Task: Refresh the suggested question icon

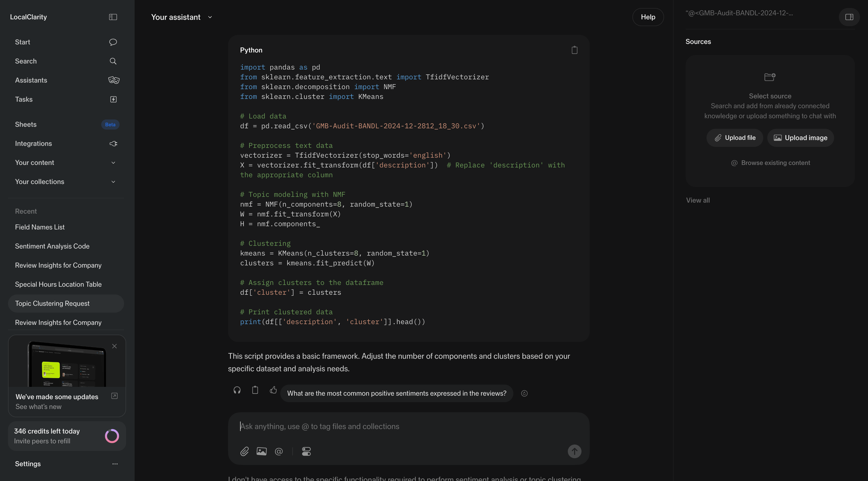Action: [524, 393]
